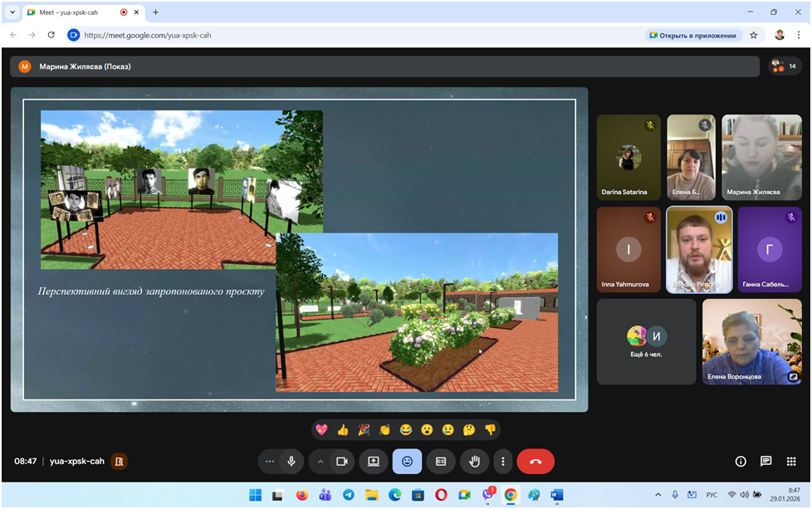Click 'Открыть в приложении' button
Viewport: 812px width, 509px height.
(692, 35)
